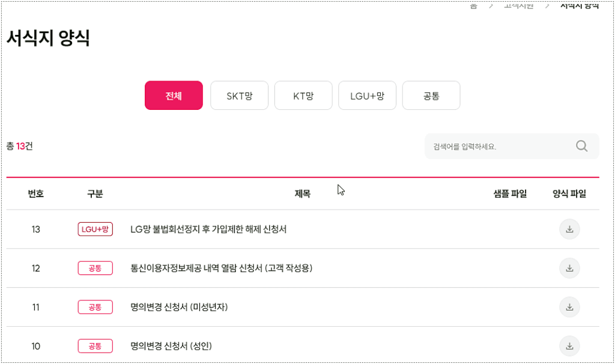Download the 명의변경 신청서 (미성년자) form file
Viewport: 615px width, 364px height.
(x=569, y=307)
